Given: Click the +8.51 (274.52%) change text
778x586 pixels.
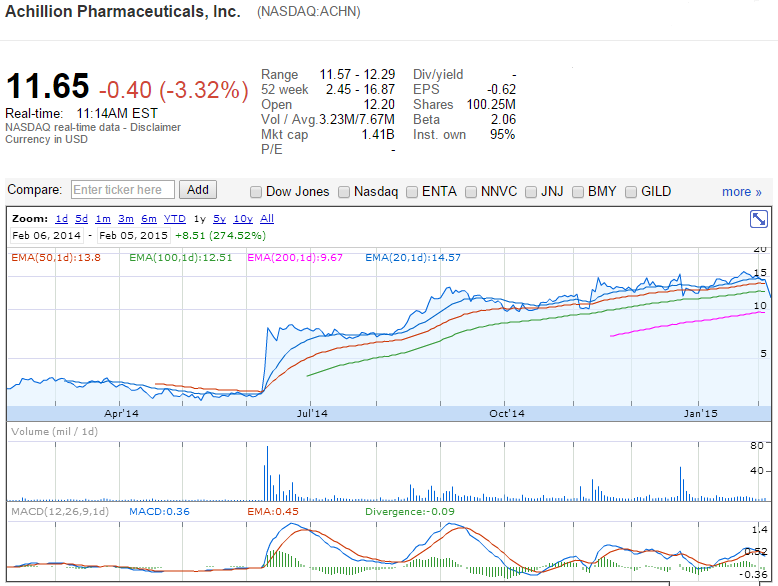Looking at the screenshot, I should click(x=220, y=235).
